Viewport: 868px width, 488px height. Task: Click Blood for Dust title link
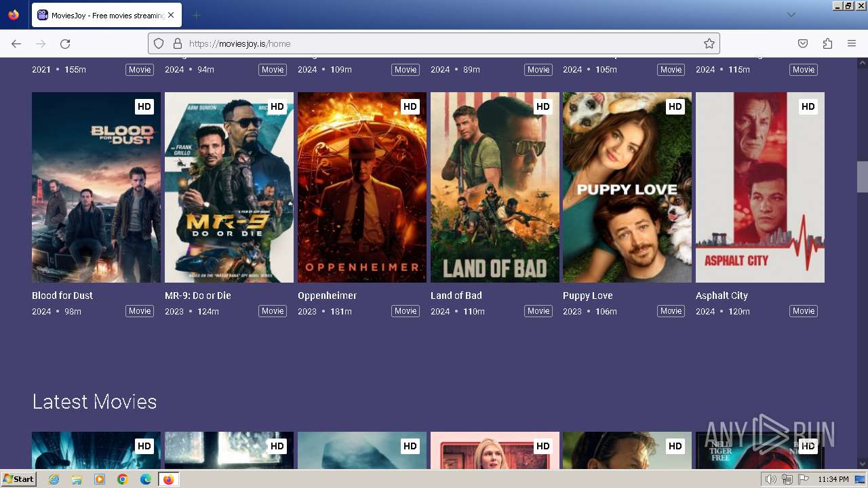[62, 296]
